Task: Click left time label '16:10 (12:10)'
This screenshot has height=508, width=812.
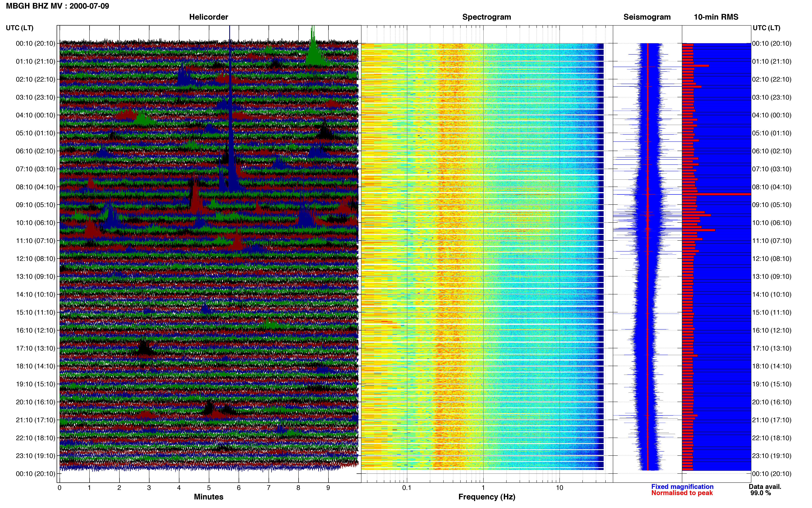Action: (x=36, y=330)
